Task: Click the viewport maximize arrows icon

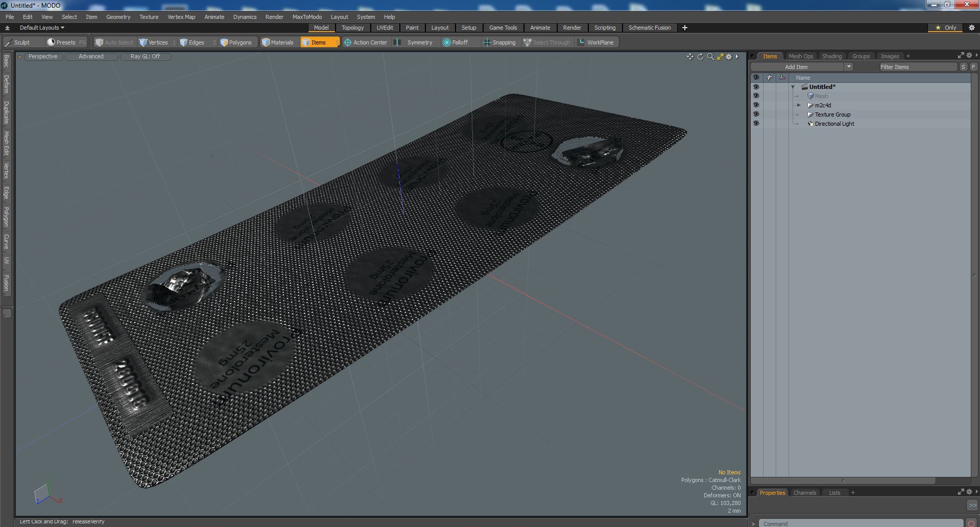Action: 720,57
